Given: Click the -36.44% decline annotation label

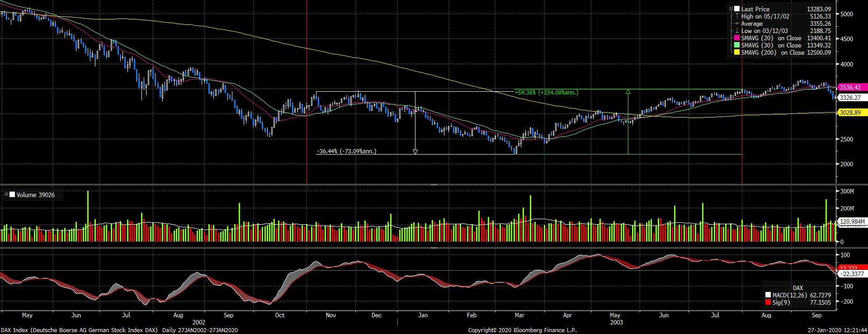Looking at the screenshot, I should tap(347, 151).
